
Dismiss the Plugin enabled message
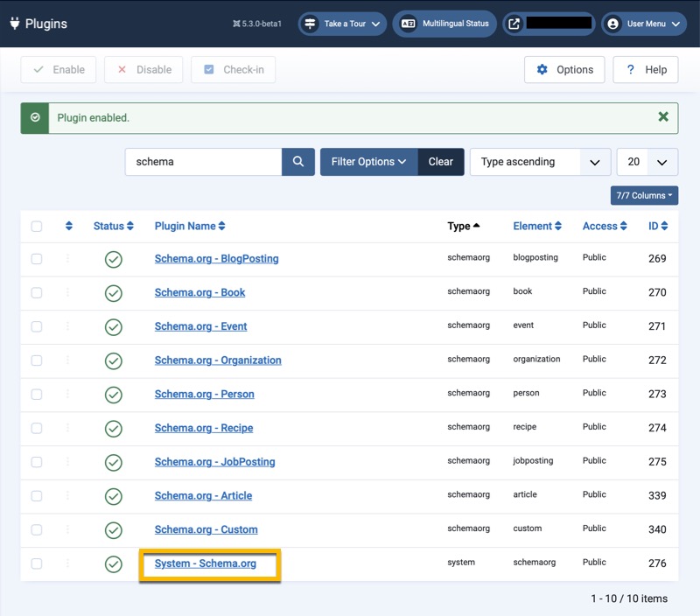pos(662,117)
